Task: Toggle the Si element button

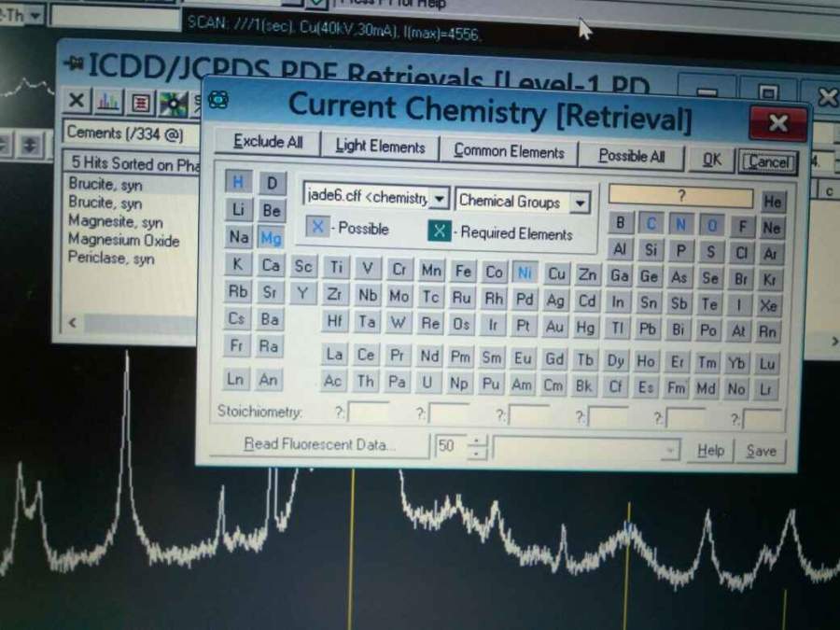Action: [651, 249]
